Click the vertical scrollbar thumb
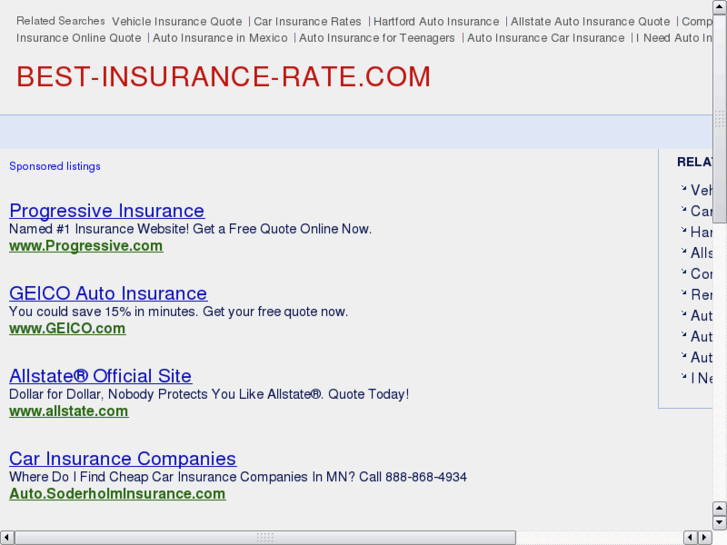This screenshot has height=545, width=727. [719, 118]
